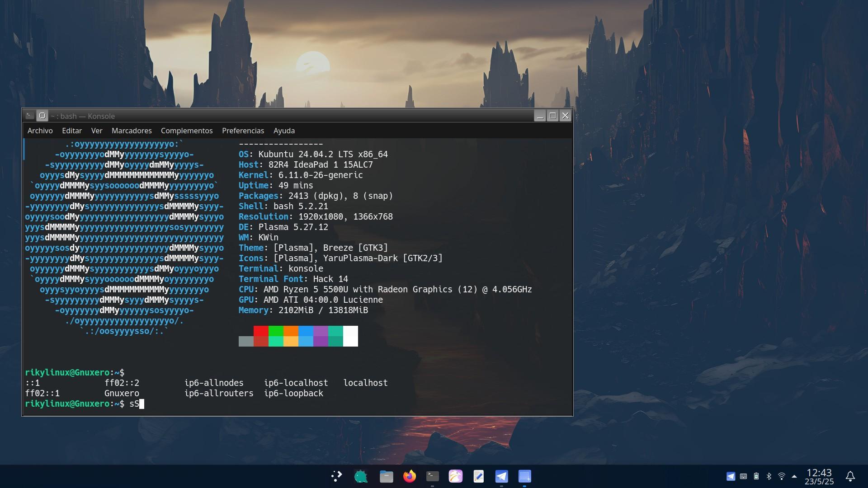
Task: Open the Archivo menu
Action: point(40,131)
